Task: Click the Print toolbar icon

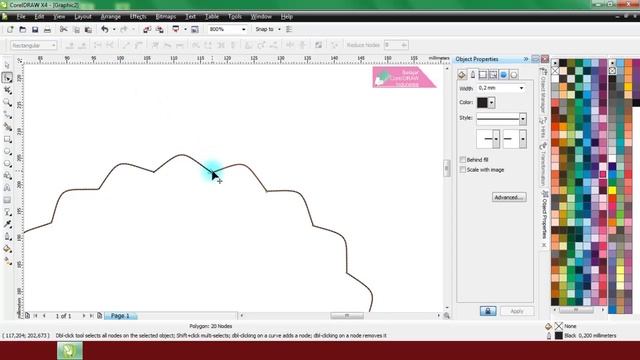Action: (x=47, y=29)
